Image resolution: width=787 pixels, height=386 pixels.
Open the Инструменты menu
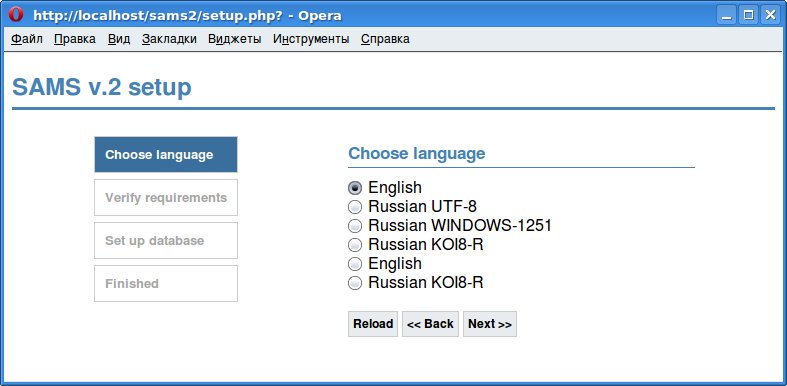click(311, 39)
